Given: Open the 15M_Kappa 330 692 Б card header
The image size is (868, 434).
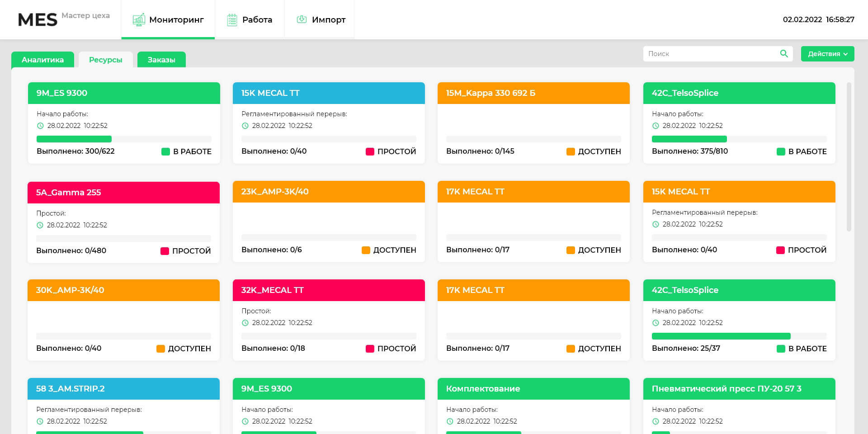Looking at the screenshot, I should 533,93.
